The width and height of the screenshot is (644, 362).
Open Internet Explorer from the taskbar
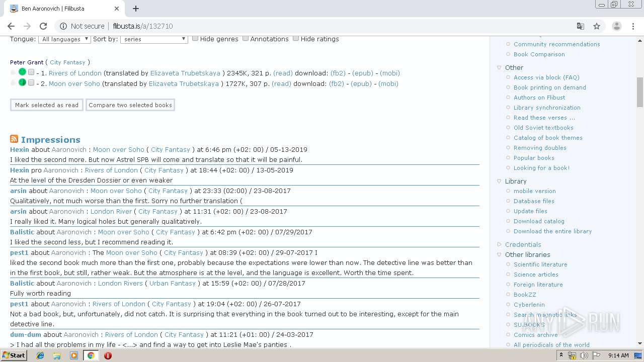[40, 355]
